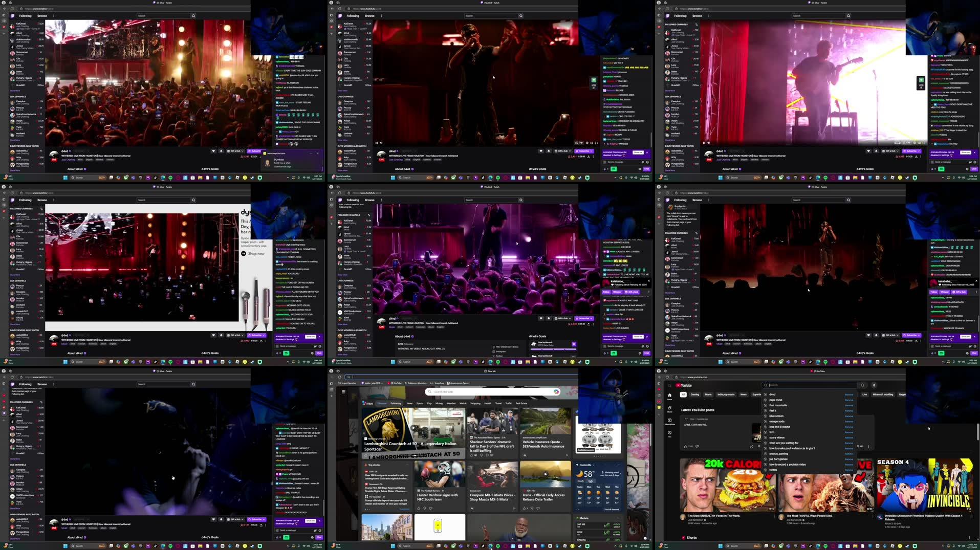Image resolution: width=980 pixels, height=550 pixels.
Task: Close Snapchat notification popup in top-left frame
Action: click(x=317, y=153)
